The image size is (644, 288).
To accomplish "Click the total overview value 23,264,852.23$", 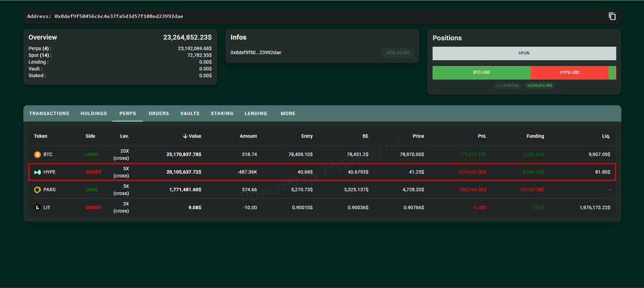I will coord(187,38).
